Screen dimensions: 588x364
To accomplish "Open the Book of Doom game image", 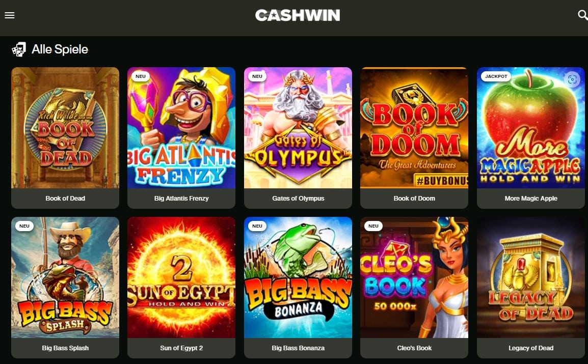I will (414, 128).
